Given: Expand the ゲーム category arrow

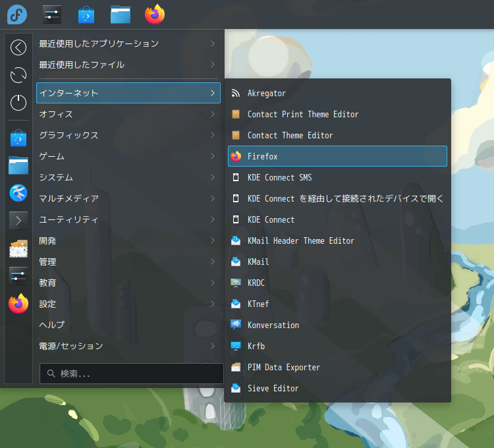Looking at the screenshot, I should 213,156.
